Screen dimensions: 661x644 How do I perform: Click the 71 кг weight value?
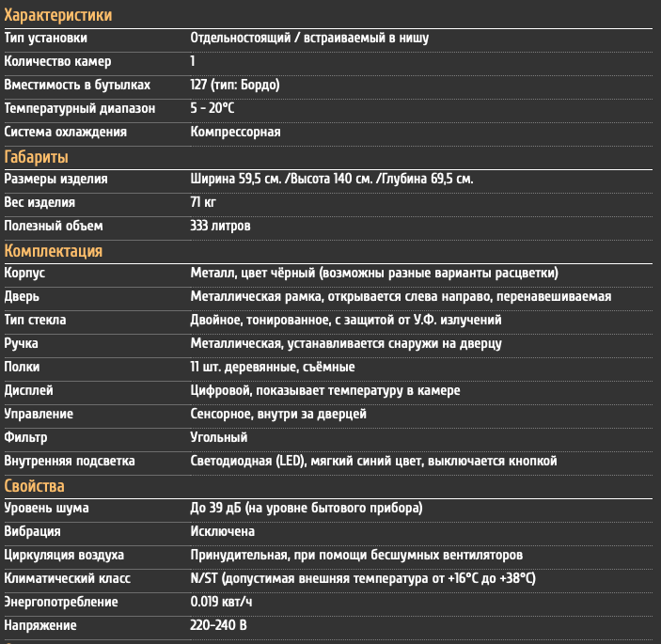point(203,202)
